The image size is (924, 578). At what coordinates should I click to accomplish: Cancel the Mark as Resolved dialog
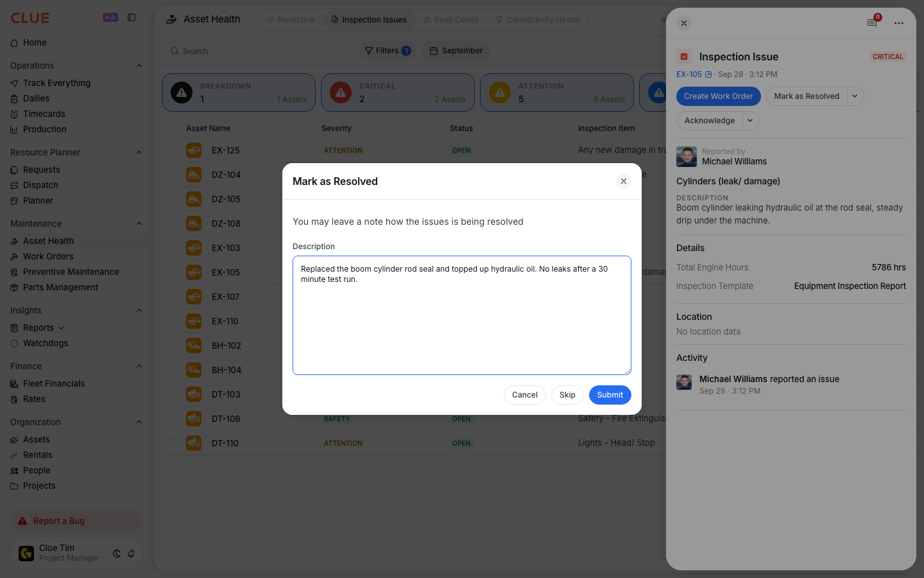click(525, 395)
